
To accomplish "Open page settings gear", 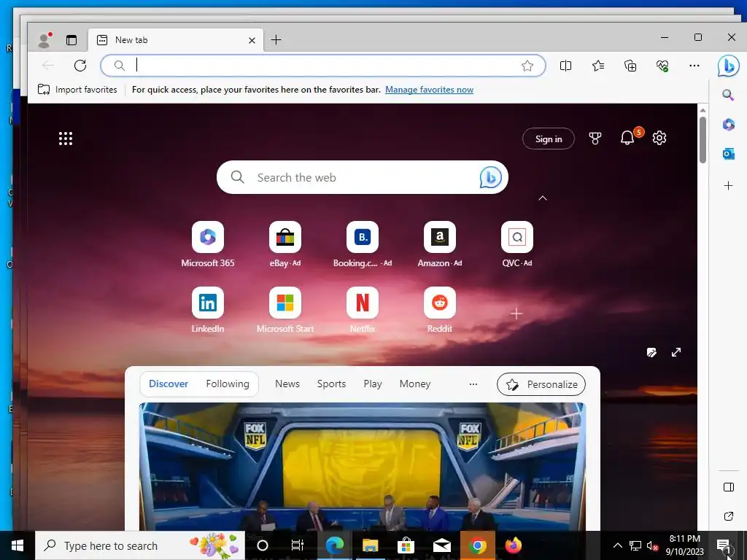I will (659, 138).
